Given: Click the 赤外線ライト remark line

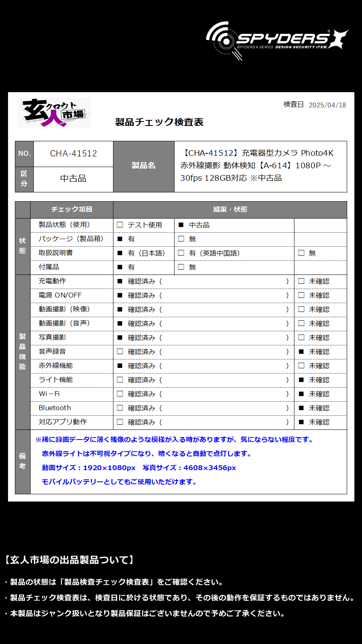Looking at the screenshot, I should click(148, 454).
